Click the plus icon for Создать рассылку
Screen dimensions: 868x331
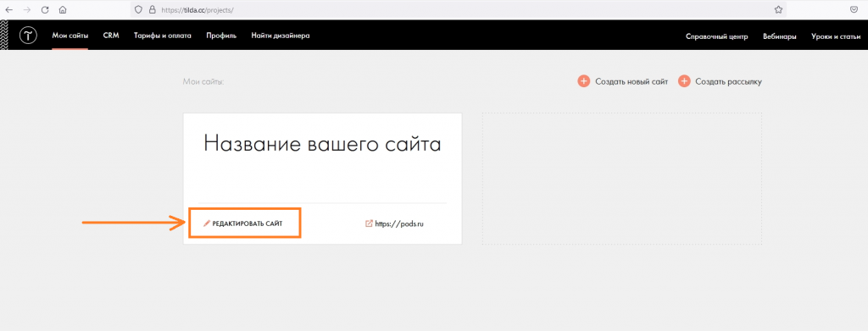pos(684,82)
